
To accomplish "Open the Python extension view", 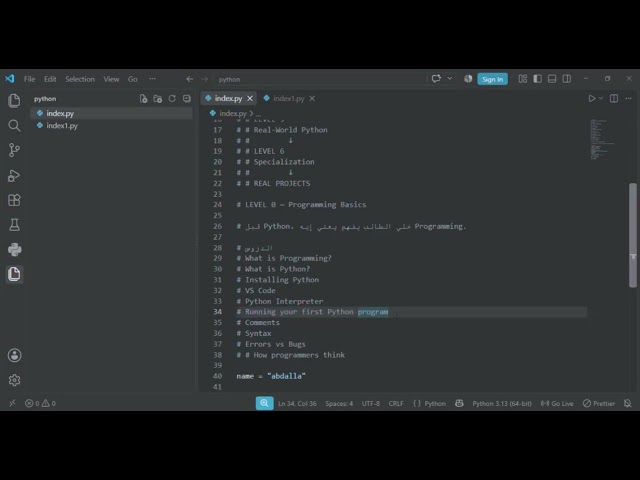I will pyautogui.click(x=14, y=249).
